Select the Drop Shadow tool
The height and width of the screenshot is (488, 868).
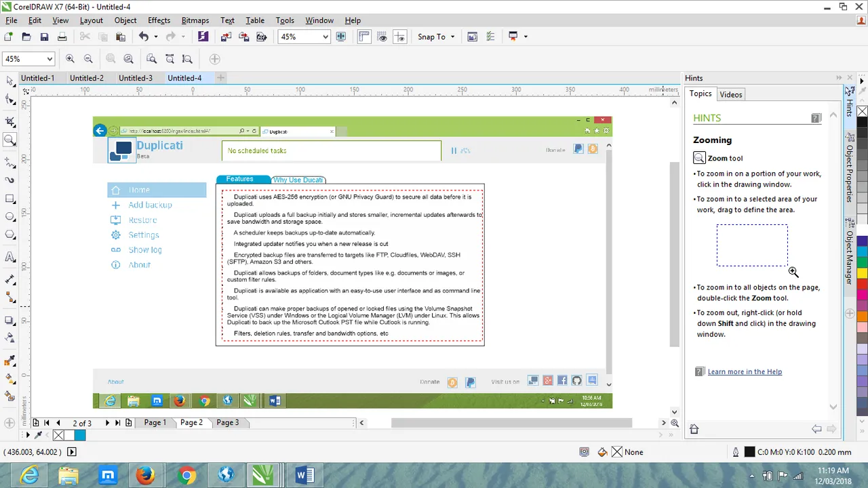point(9,319)
